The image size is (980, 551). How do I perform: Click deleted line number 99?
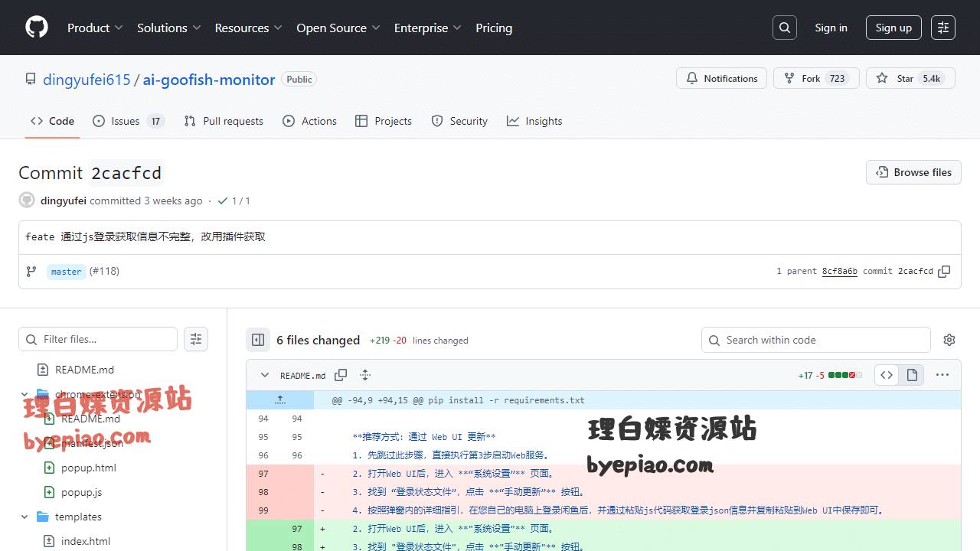(263, 510)
